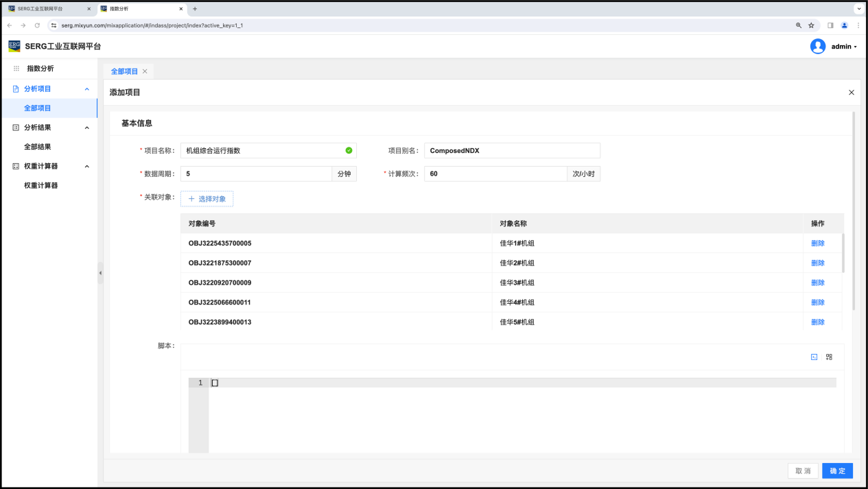868x489 pixels.
Task: Close the 全部项目 page tab
Action: (145, 71)
